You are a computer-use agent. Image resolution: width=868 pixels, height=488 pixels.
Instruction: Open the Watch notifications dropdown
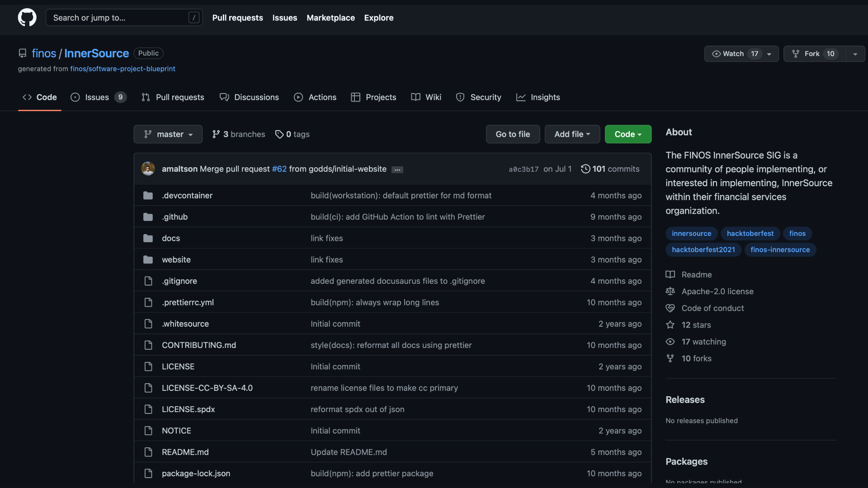pyautogui.click(x=741, y=54)
